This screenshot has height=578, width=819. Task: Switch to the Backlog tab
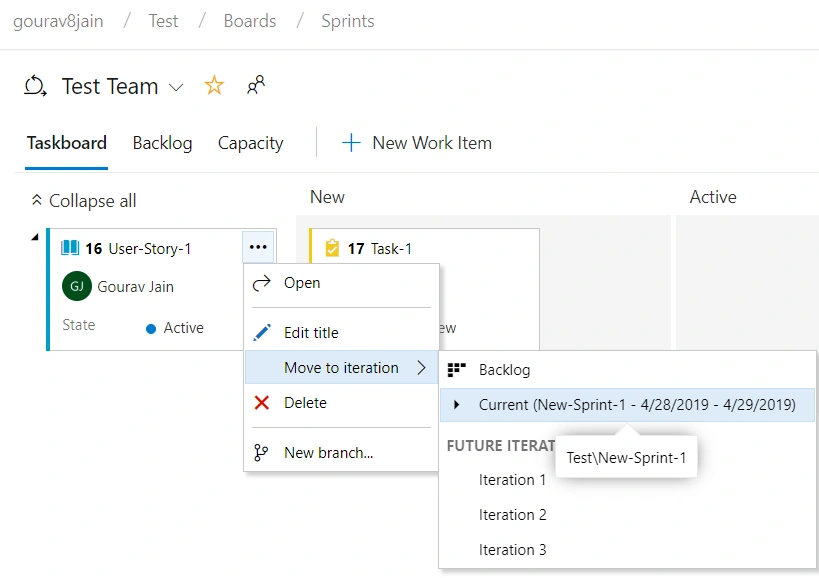click(x=162, y=143)
